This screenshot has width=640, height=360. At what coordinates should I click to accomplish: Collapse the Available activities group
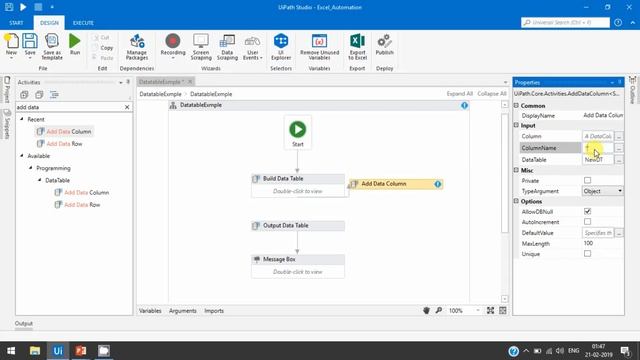pos(22,156)
